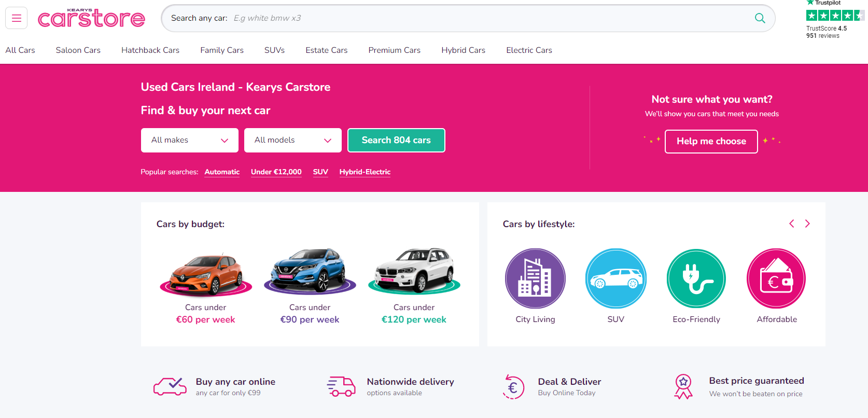Show next lifestyle options with right arrow
The width and height of the screenshot is (868, 418).
pyautogui.click(x=807, y=224)
